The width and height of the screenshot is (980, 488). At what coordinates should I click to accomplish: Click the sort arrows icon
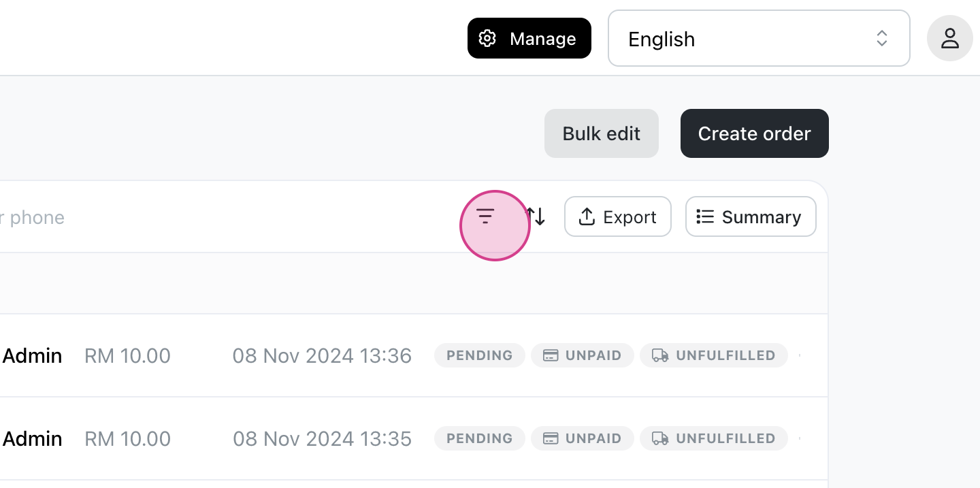pyautogui.click(x=536, y=216)
